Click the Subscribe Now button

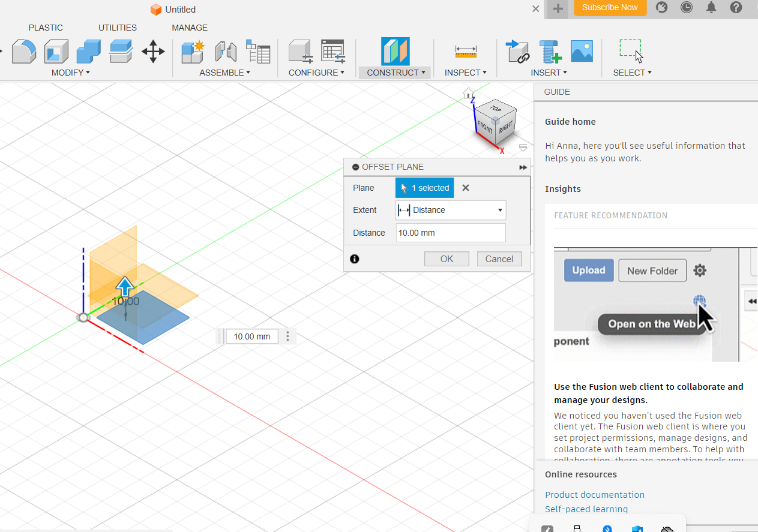click(x=610, y=8)
